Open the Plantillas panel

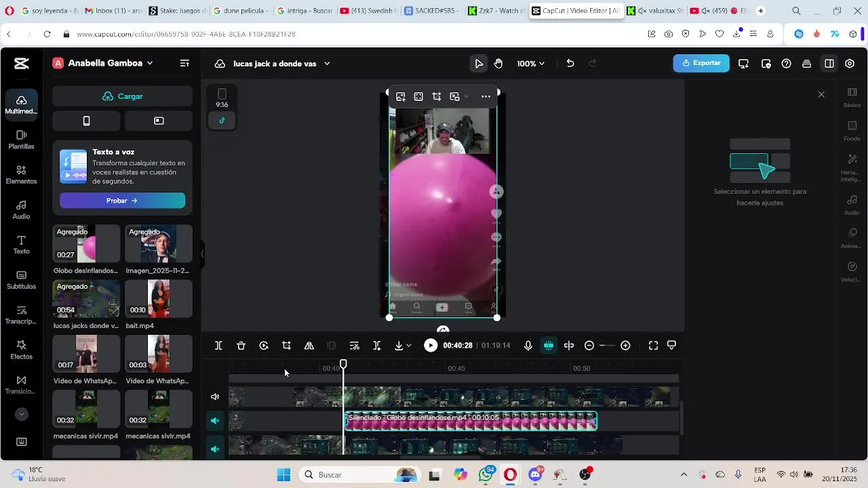21,140
